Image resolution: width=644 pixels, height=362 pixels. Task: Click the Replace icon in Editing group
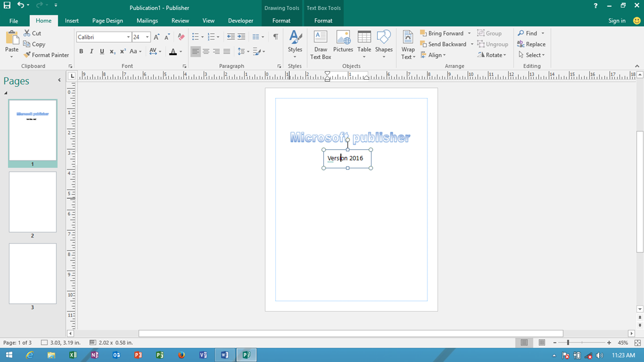point(531,44)
